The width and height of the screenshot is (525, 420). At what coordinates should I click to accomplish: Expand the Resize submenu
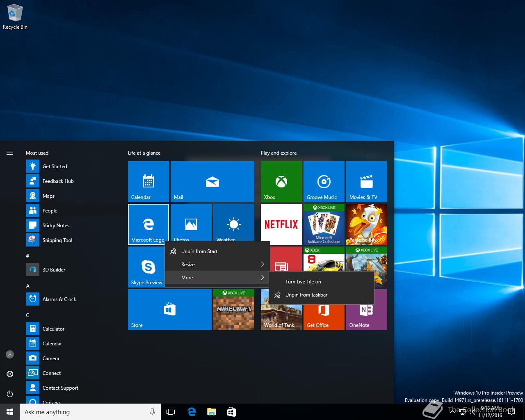(x=217, y=265)
